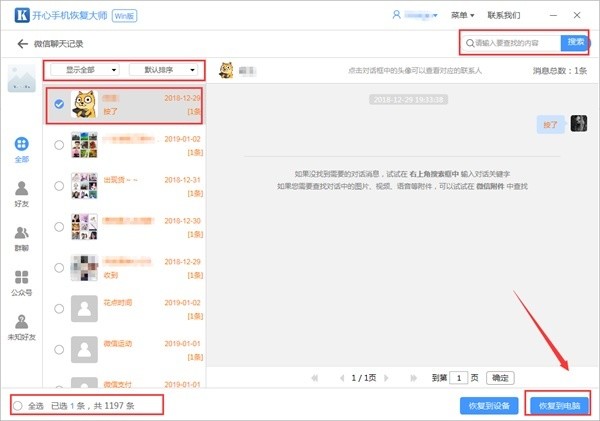Select the 好友 sidebar category
Viewport: 600px width, 421px height.
click(x=21, y=194)
